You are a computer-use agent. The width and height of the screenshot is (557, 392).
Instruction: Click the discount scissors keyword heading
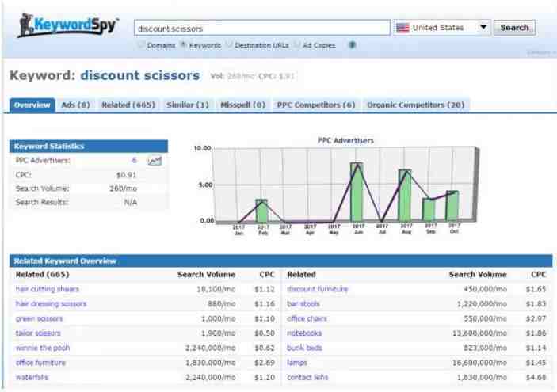(140, 76)
